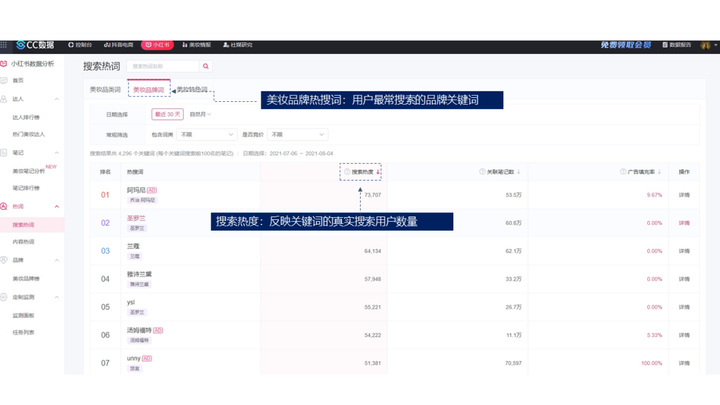720x405 pixels.
Task: Open 美妆品牌榜 in the sidebar
Action: pos(26,279)
